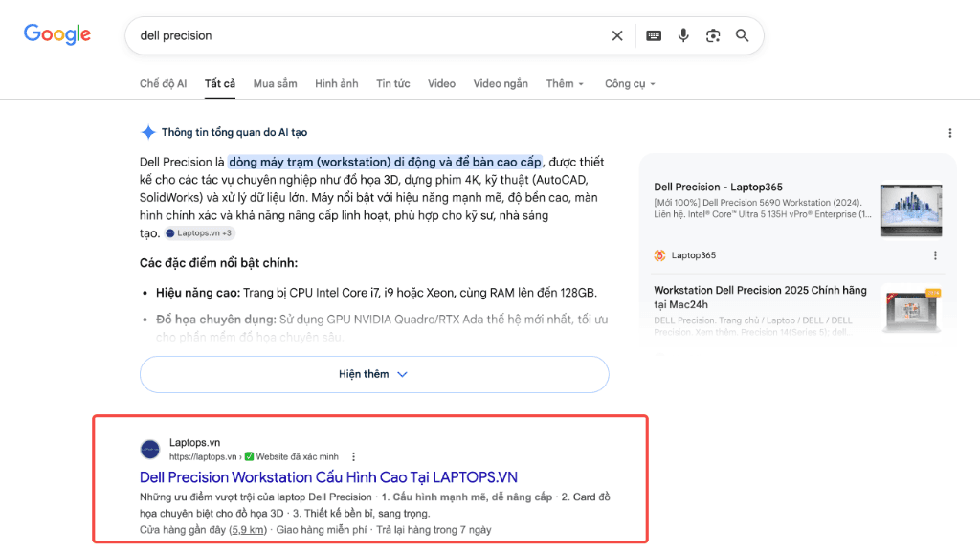Click the Laptops.vn +3 source chip
The image size is (980, 552).
tap(199, 232)
